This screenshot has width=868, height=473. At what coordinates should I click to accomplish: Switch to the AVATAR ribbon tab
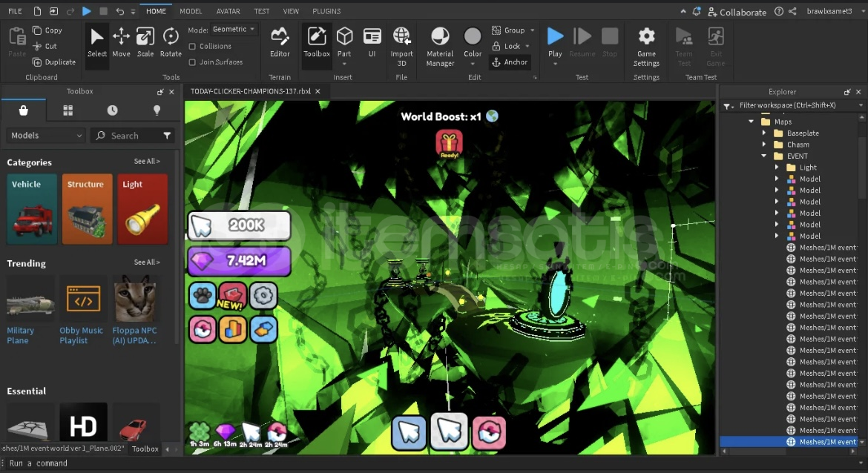[228, 11]
